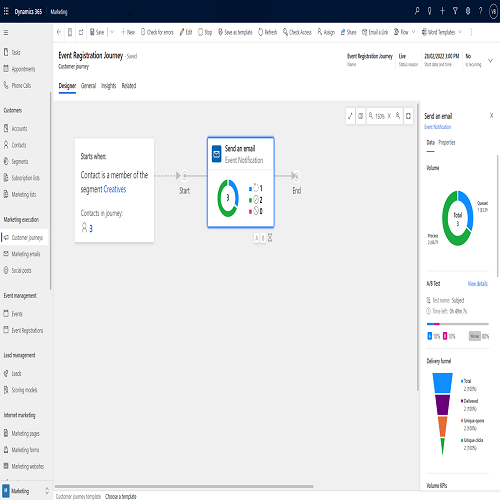Click the A version button under email tile
The width and height of the screenshot is (500, 500).
pyautogui.click(x=256, y=238)
